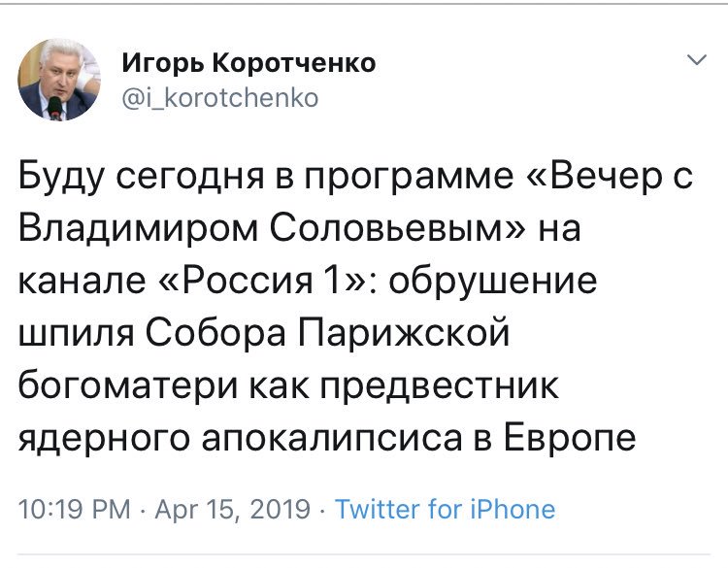Open the tweet options chevron menu
The height and width of the screenshot is (568, 728).
coord(696,61)
